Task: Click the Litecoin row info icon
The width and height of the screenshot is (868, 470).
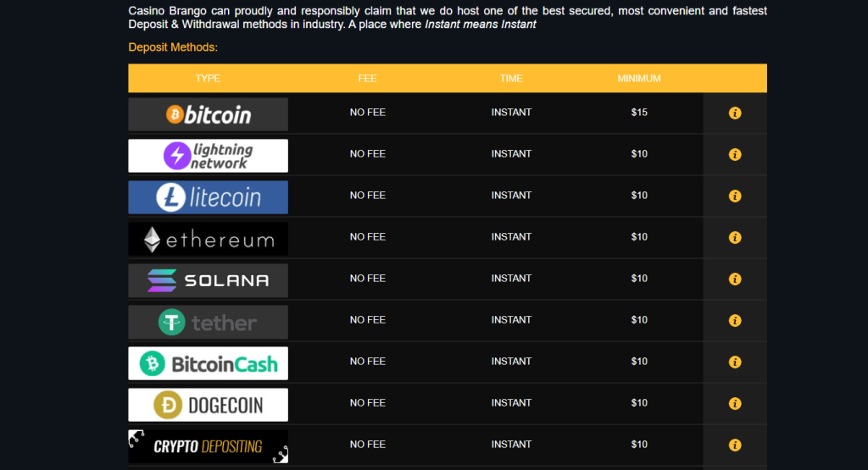Action: point(735,196)
